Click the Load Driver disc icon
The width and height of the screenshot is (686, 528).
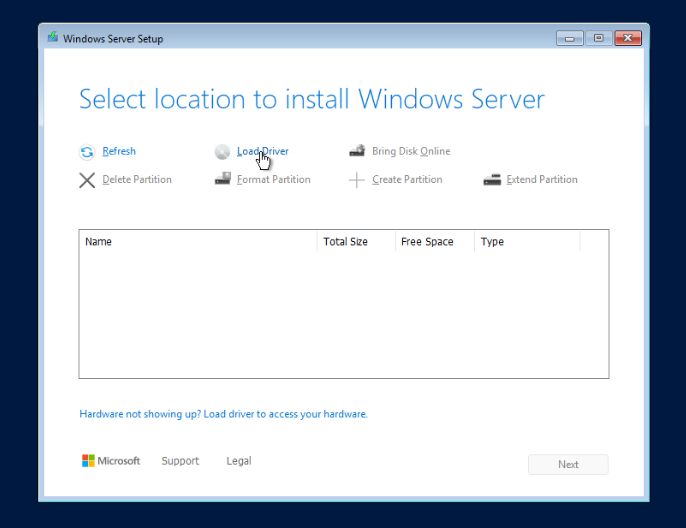tap(222, 152)
